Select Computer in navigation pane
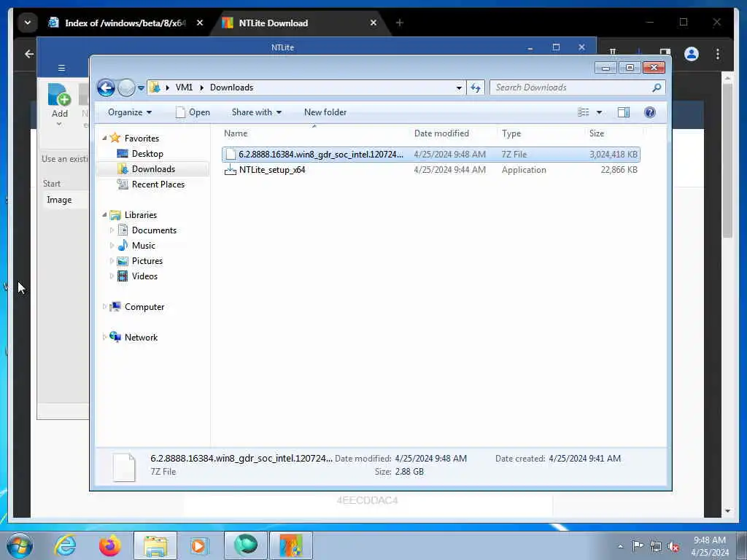 tap(144, 307)
